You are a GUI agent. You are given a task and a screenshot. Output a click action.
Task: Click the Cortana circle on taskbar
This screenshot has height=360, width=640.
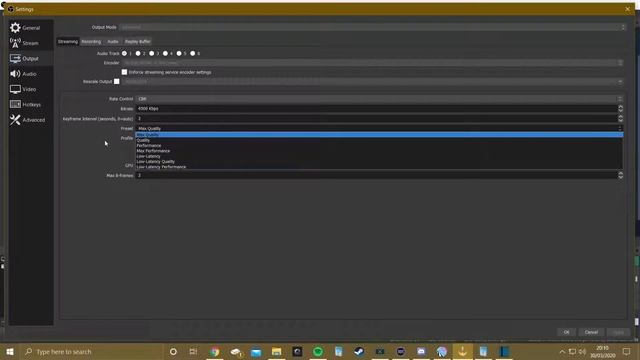point(173,351)
